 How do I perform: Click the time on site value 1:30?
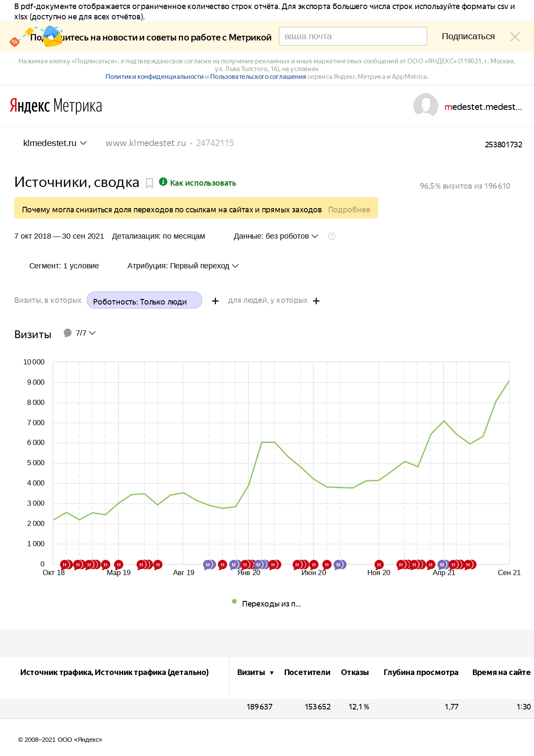coord(523,707)
